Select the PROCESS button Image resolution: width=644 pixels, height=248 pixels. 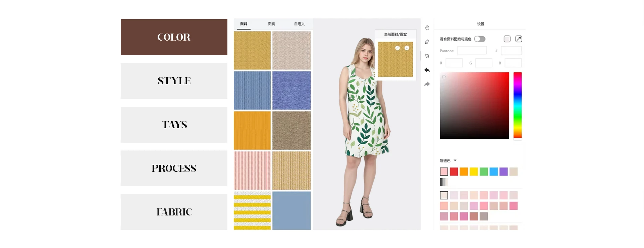(174, 168)
